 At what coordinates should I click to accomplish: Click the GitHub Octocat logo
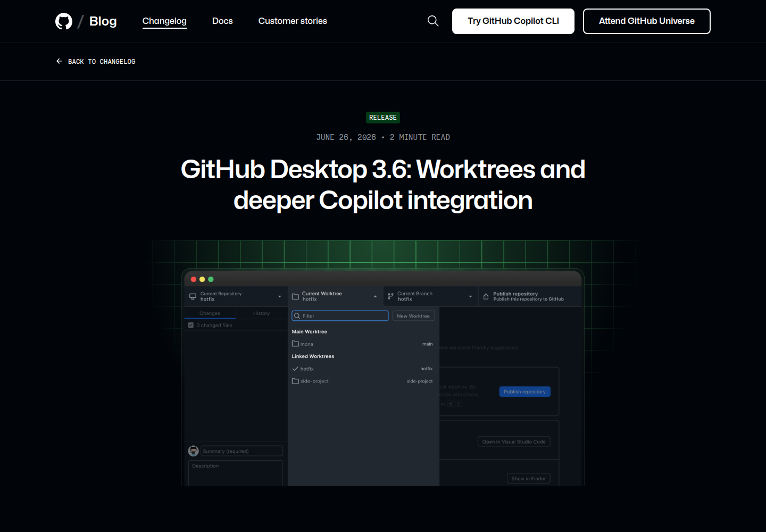[x=64, y=21]
